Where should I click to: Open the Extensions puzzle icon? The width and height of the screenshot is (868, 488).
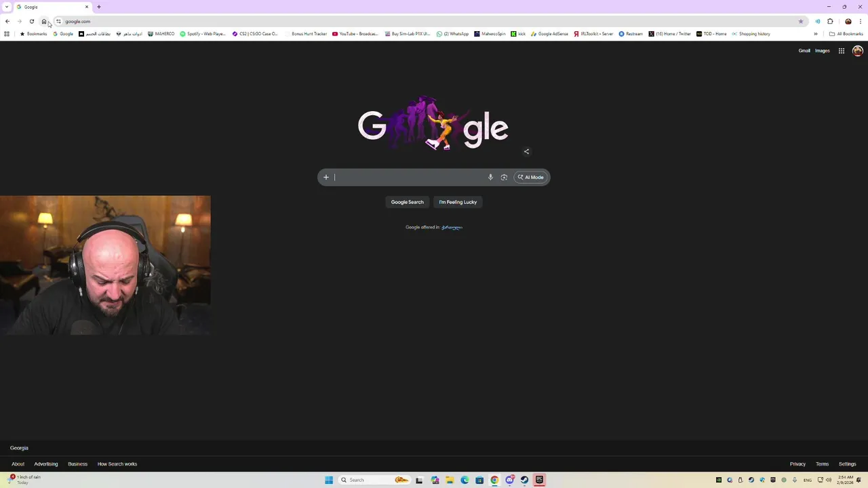coord(830,22)
